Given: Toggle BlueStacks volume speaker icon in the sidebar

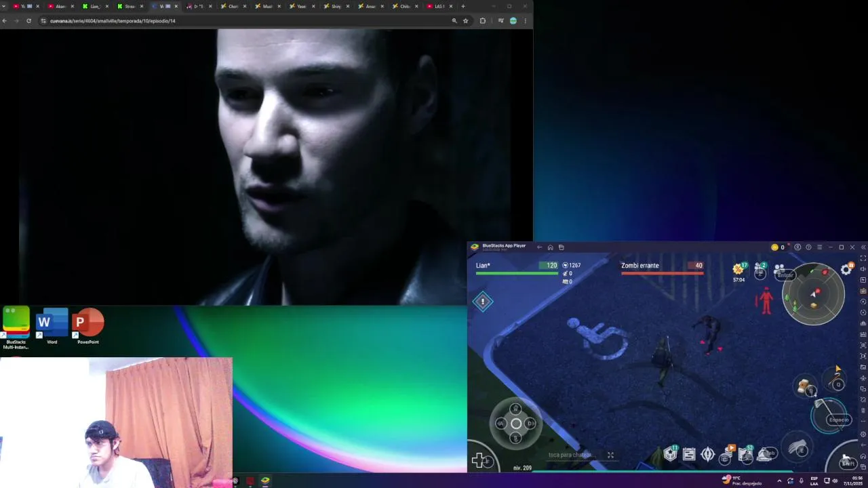Looking at the screenshot, I should (863, 269).
